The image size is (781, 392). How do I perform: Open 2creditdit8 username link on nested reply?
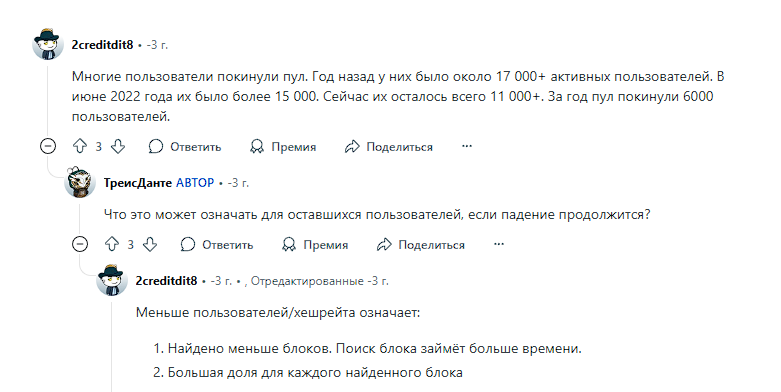166,281
